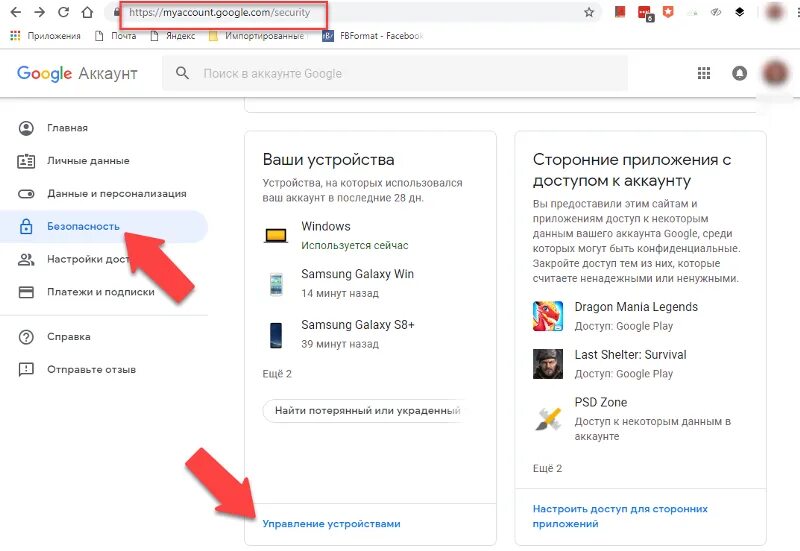Open the browser home page
Screen dimensions: 800x551
(x=87, y=12)
